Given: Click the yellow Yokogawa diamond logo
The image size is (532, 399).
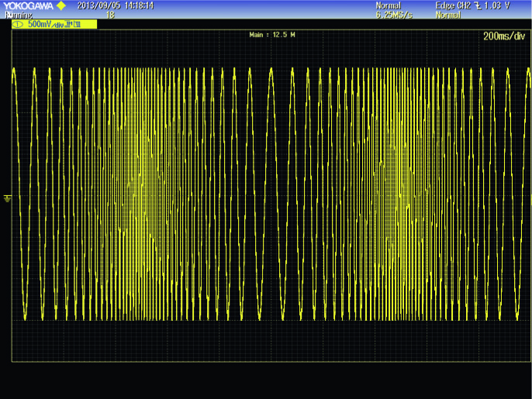Looking at the screenshot, I should pos(60,5).
